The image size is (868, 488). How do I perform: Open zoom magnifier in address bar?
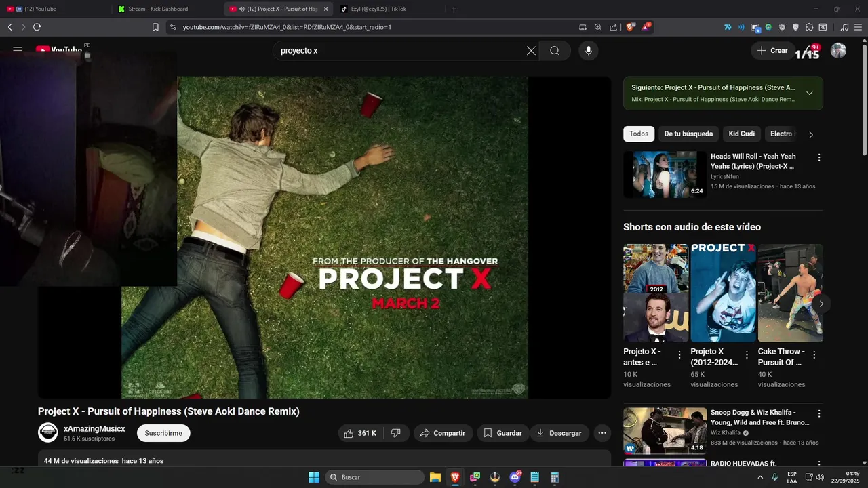597,27
